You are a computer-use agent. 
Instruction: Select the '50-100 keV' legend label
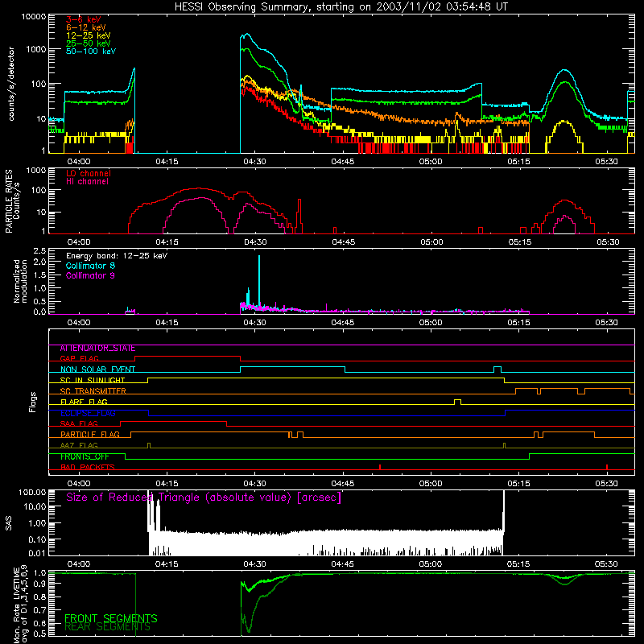pyautogui.click(x=91, y=51)
